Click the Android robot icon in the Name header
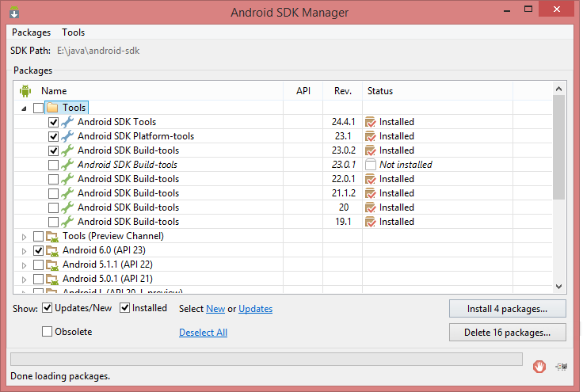 click(25, 90)
